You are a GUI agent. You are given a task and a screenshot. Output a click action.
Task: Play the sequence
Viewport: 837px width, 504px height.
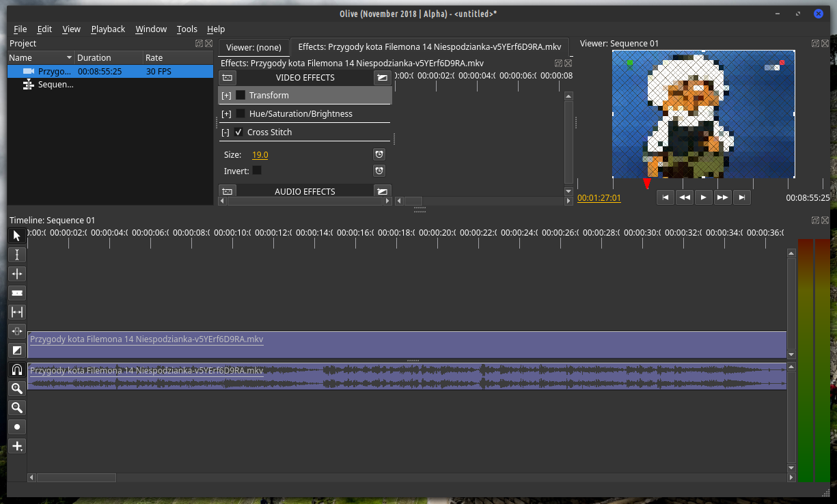coord(704,197)
